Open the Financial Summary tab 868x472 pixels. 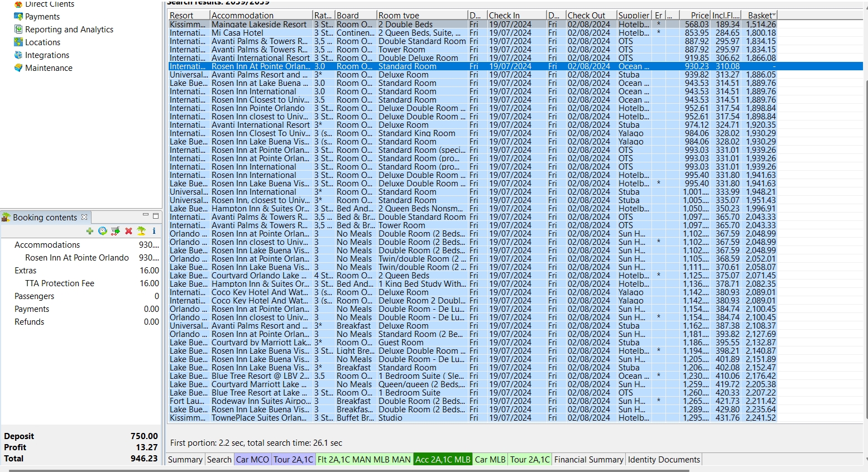coord(589,460)
